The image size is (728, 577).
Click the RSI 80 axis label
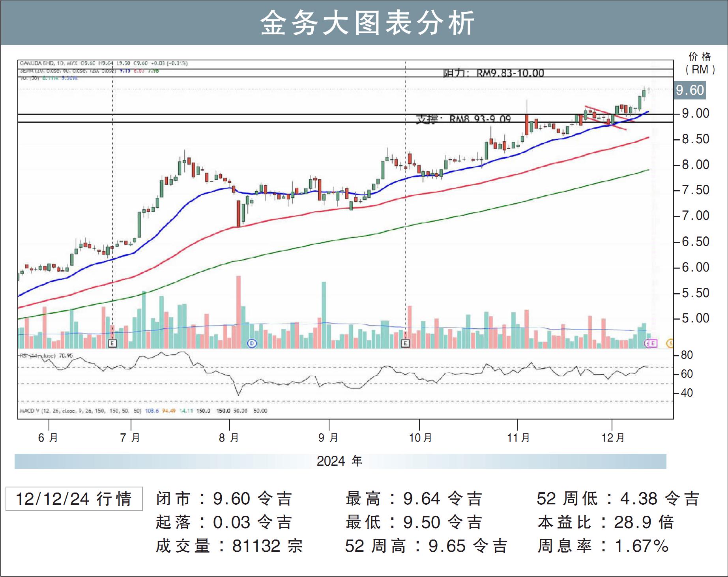(687, 355)
